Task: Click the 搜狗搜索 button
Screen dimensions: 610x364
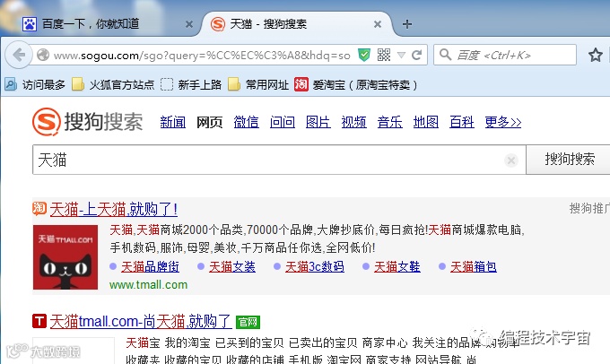Action: point(570,160)
